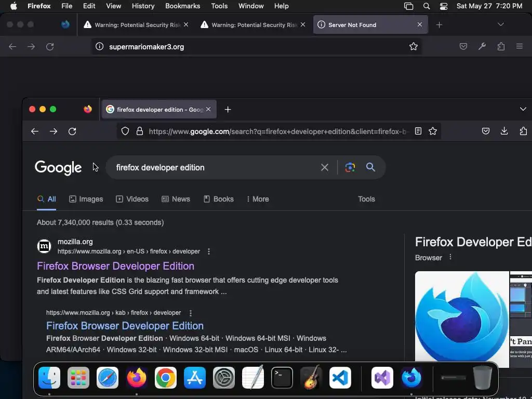Click the Firefox Developer Edition logo thumbnail
This screenshot has width=532, height=399.
[x=462, y=320]
